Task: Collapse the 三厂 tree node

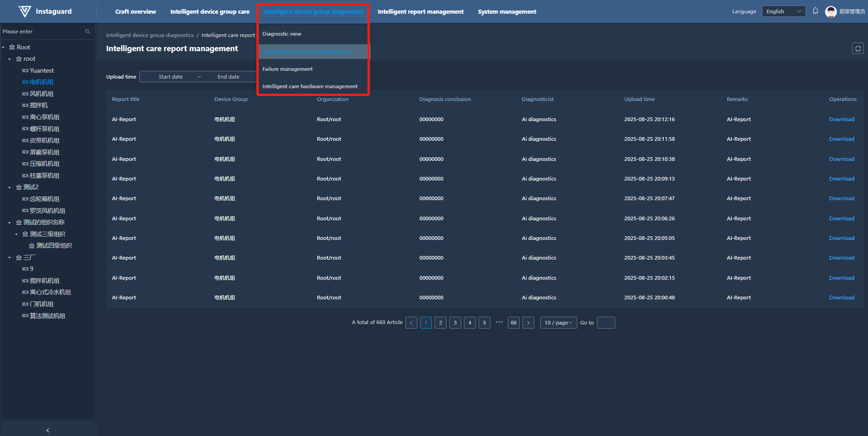Action: point(10,258)
